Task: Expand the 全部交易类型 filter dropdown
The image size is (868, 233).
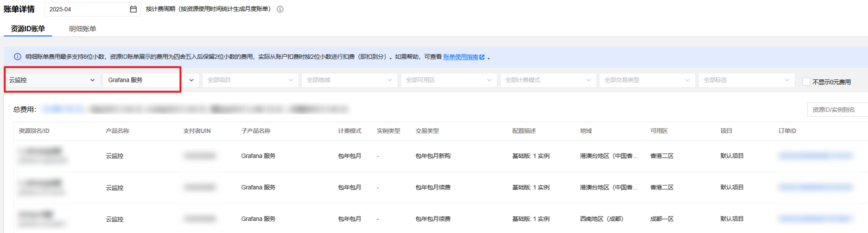Action: [647, 80]
